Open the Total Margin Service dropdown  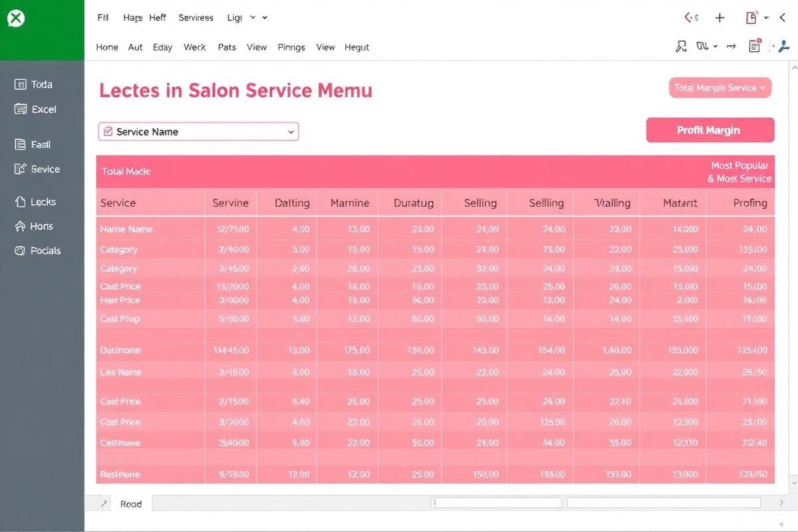(x=720, y=88)
